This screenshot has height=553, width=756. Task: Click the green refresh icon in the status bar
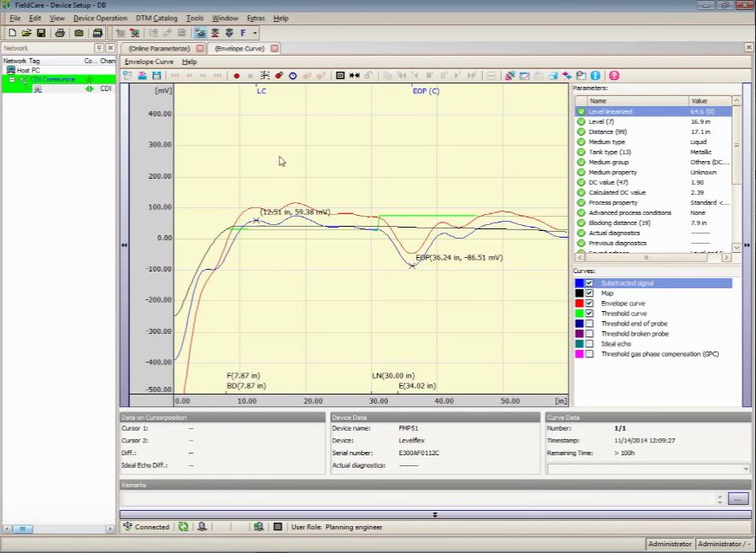coord(183,527)
